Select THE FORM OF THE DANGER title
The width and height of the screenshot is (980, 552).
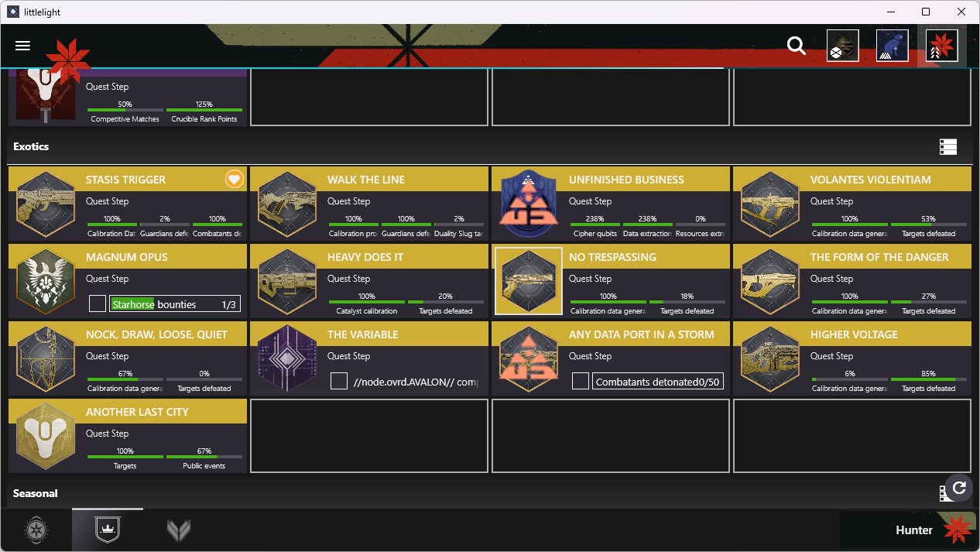[x=879, y=257]
